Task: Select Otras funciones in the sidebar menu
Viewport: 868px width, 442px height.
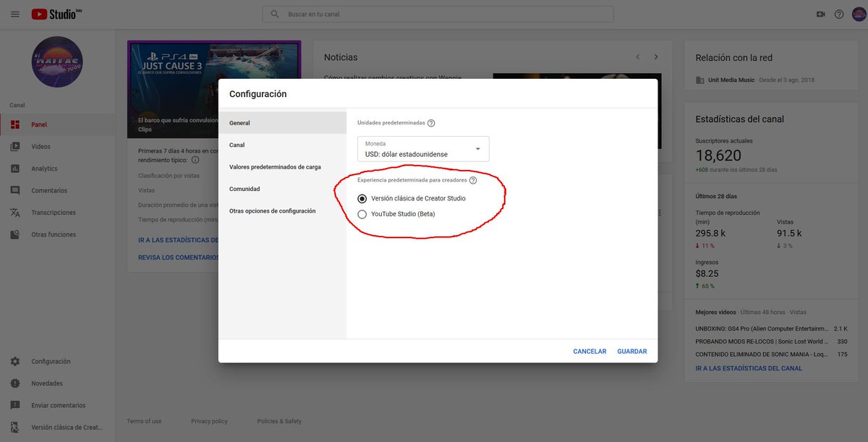Action: 57,234
